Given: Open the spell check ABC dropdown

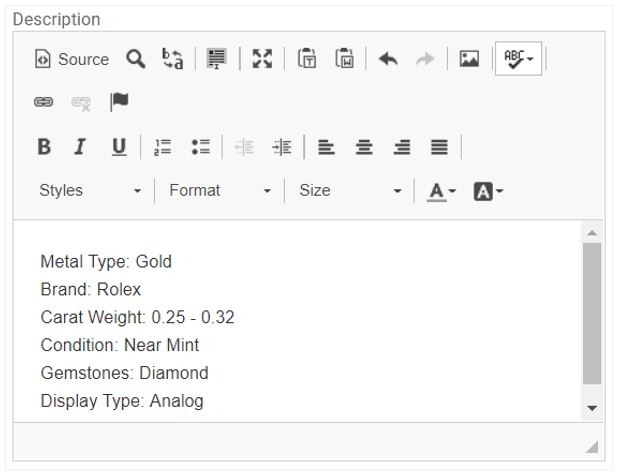Looking at the screenshot, I should tap(518, 59).
